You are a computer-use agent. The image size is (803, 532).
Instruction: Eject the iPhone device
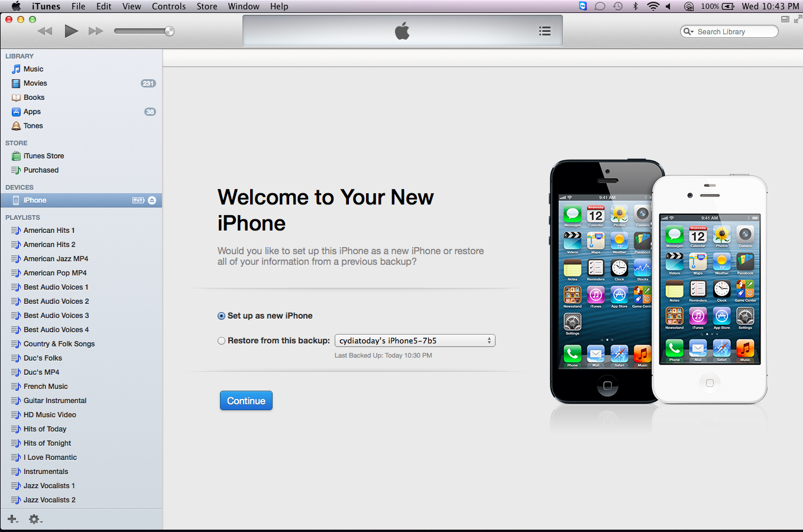[x=152, y=200]
